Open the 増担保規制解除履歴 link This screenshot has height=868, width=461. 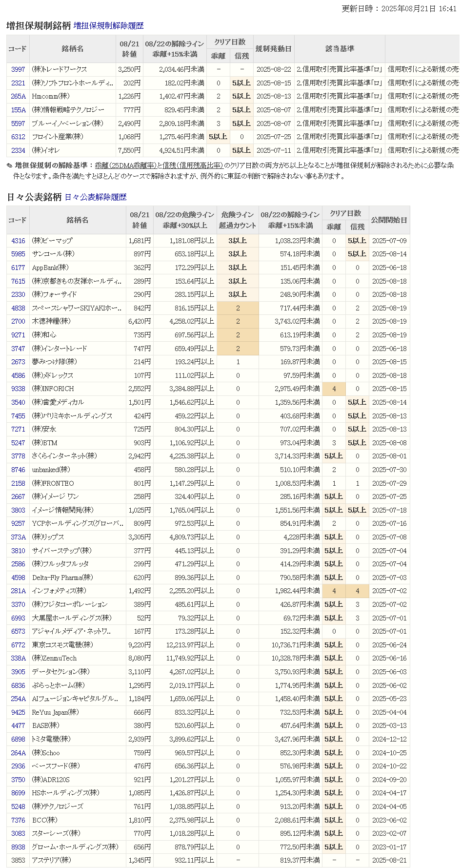(x=109, y=26)
